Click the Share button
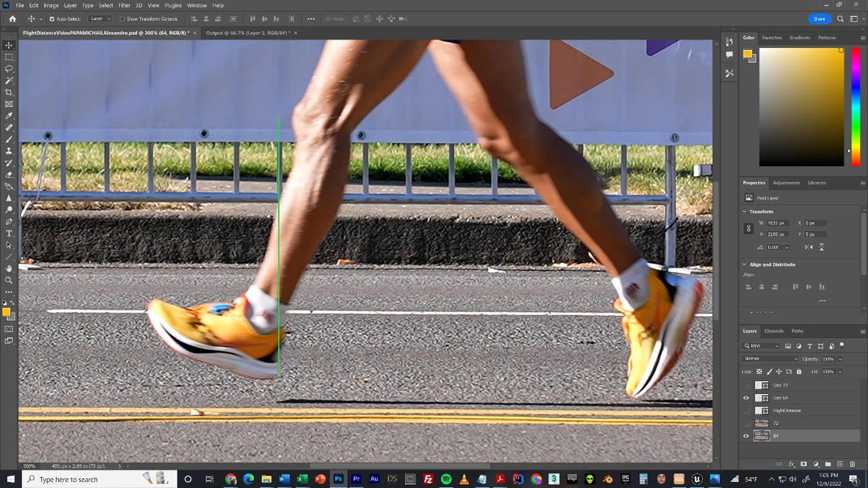Viewport: 868px width, 488px height. click(819, 19)
